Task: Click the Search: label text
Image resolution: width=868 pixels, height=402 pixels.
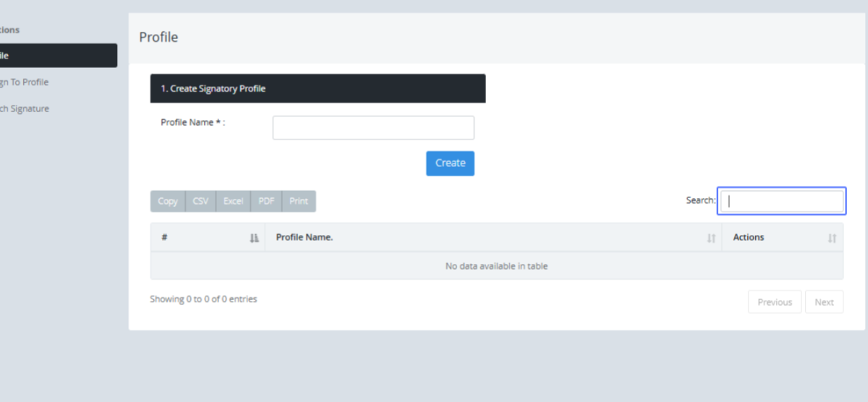Action: click(700, 200)
